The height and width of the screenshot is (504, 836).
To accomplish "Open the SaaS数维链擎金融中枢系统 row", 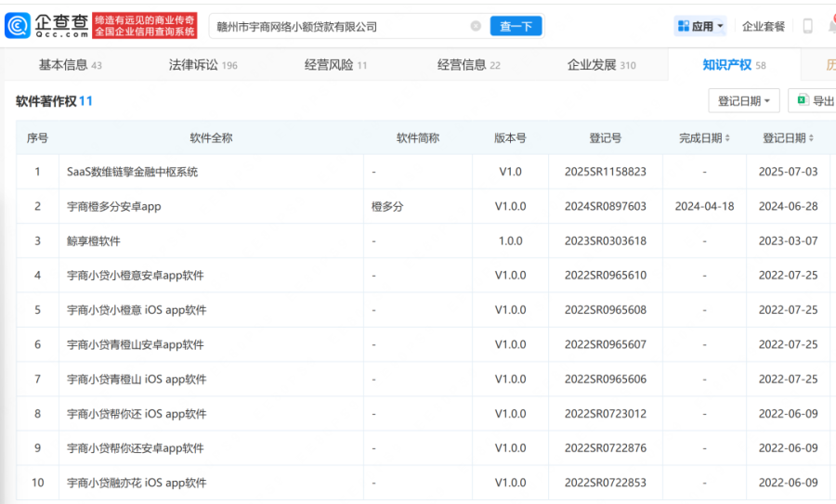I will point(423,172).
